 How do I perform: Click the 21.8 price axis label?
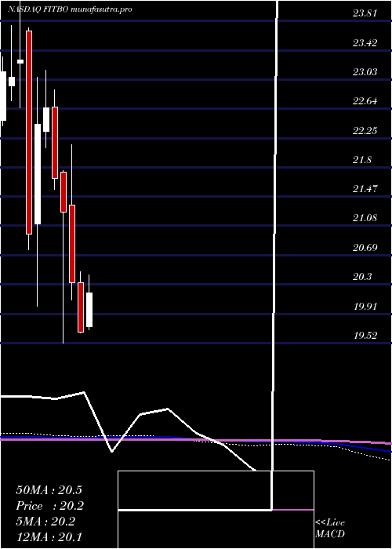coord(362,160)
